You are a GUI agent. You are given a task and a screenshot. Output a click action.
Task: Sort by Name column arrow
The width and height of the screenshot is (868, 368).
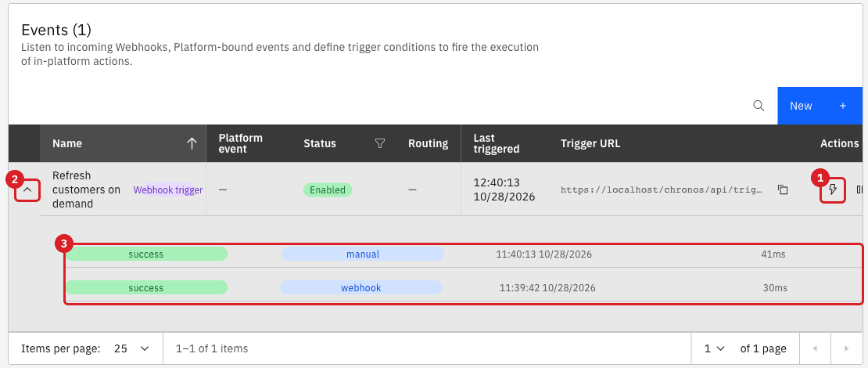192,143
